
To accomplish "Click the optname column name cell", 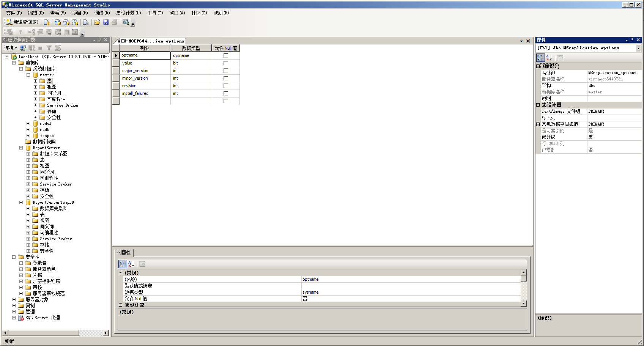I will 145,55.
